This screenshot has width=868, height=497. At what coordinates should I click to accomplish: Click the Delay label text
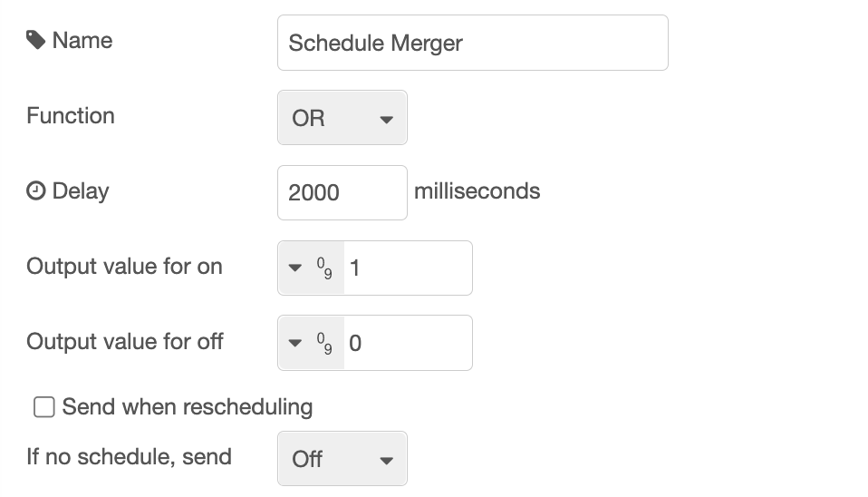(x=81, y=191)
